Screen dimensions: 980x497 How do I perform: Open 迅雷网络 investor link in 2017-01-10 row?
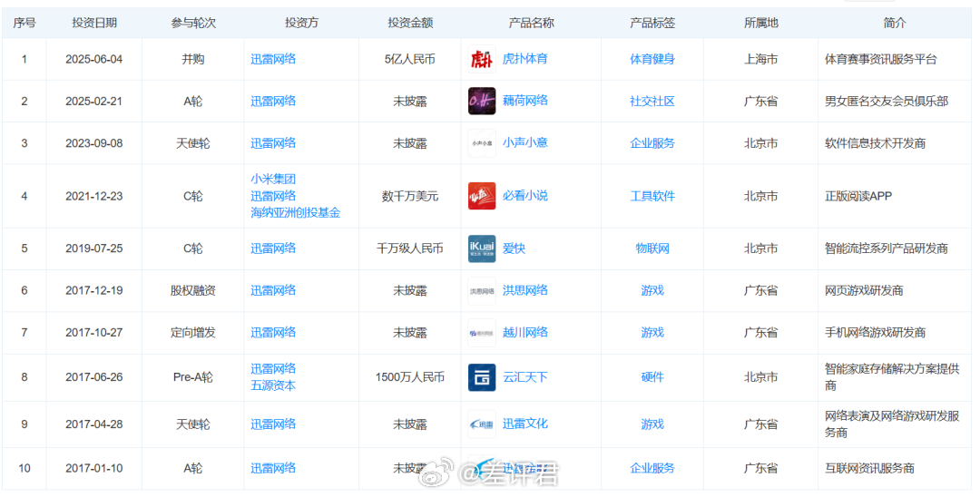pos(273,468)
